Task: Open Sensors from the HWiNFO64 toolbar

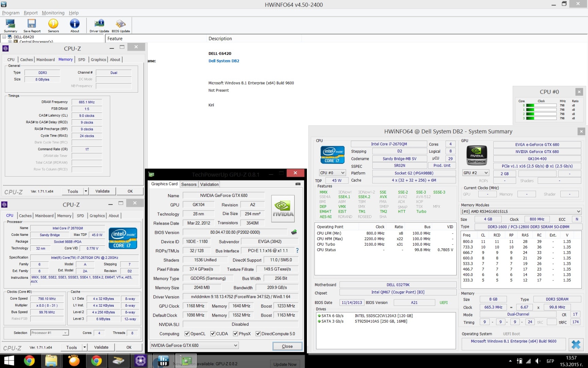Action: (x=53, y=26)
